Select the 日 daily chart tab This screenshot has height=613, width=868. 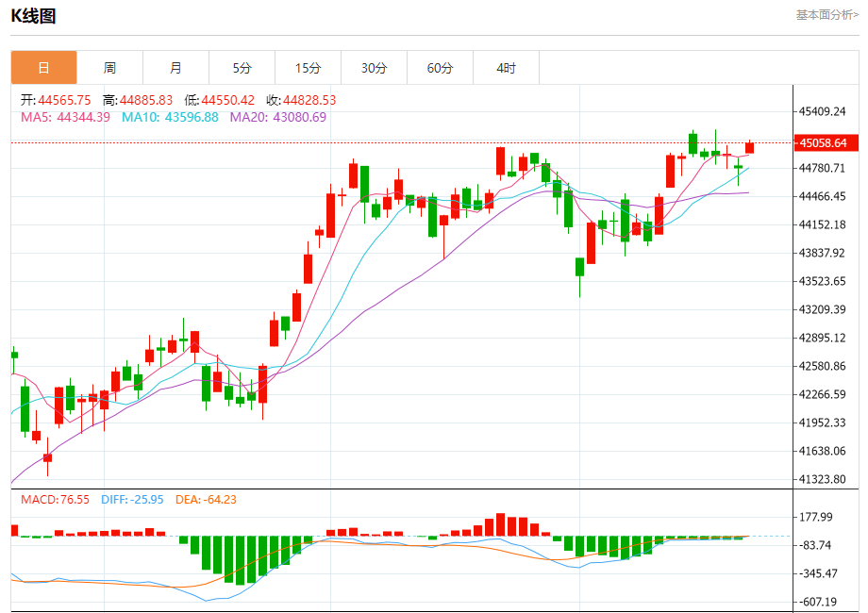coord(43,68)
